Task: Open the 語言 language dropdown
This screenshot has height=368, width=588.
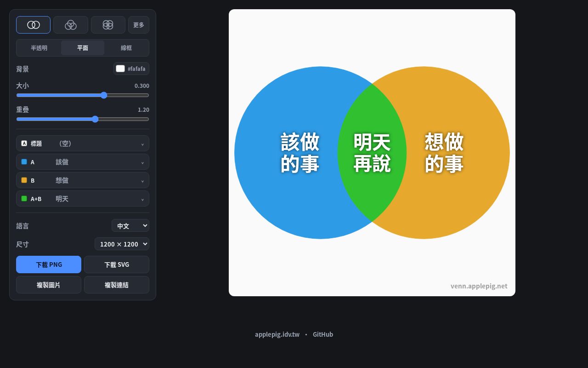Action: coord(130,225)
